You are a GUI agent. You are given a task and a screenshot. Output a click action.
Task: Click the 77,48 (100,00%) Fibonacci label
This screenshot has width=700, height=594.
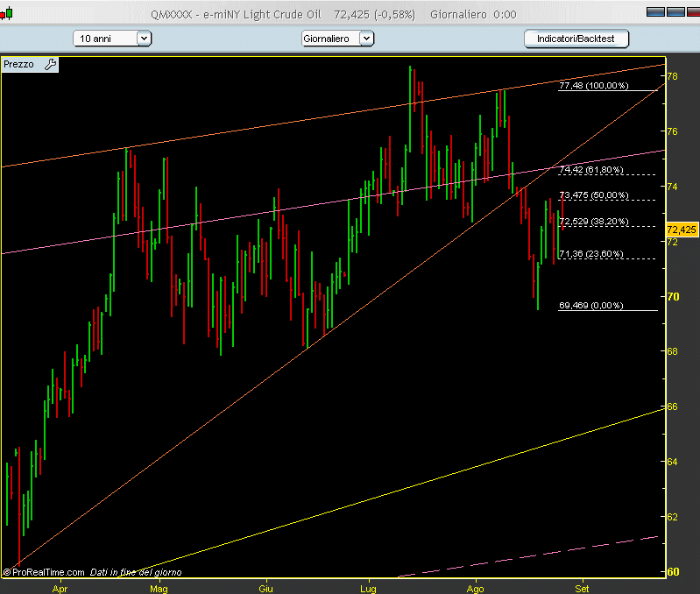(593, 85)
